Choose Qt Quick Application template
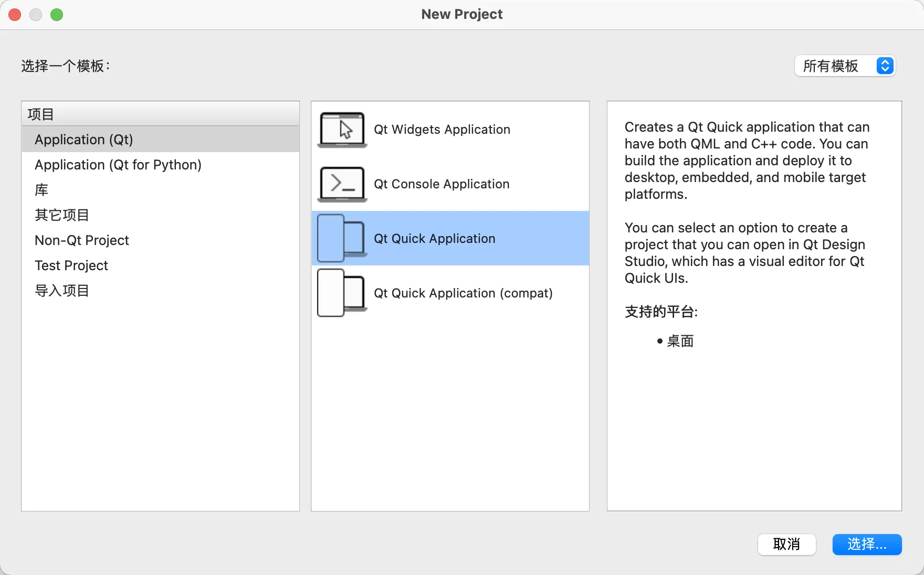Image resolution: width=924 pixels, height=575 pixels. [450, 238]
